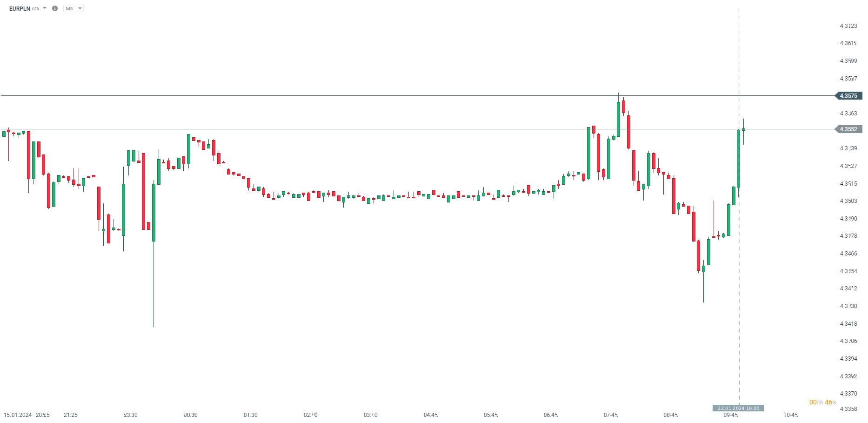This screenshot has width=868, height=423.
Task: Open the M5 timeframe dropdown
Action: [x=73, y=8]
